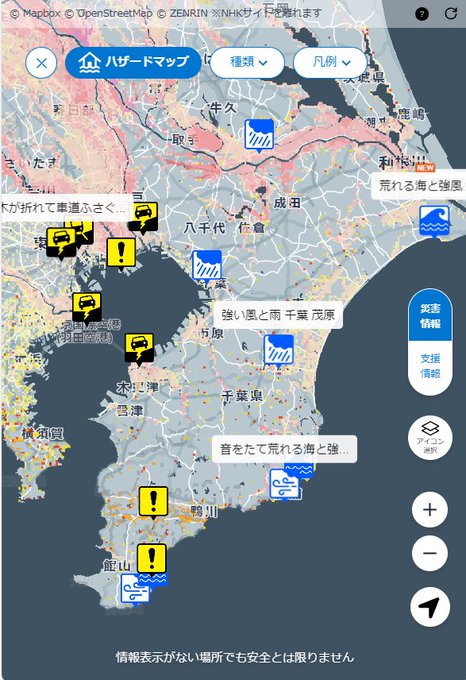The height and width of the screenshot is (680, 466).
Task: Close the hazard map with X button
Action: [x=41, y=63]
